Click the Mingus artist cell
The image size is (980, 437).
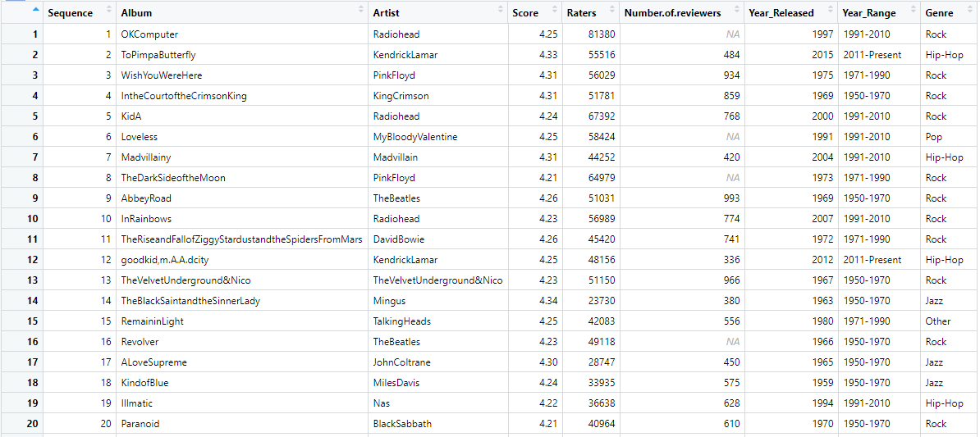pyautogui.click(x=437, y=301)
